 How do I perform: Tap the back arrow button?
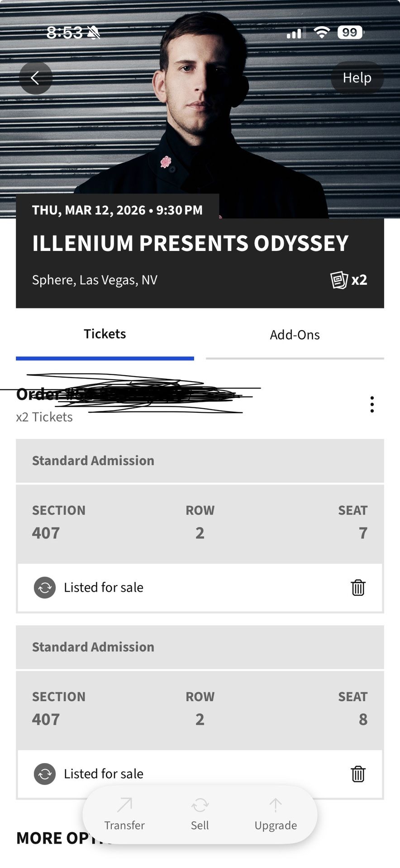(x=35, y=78)
